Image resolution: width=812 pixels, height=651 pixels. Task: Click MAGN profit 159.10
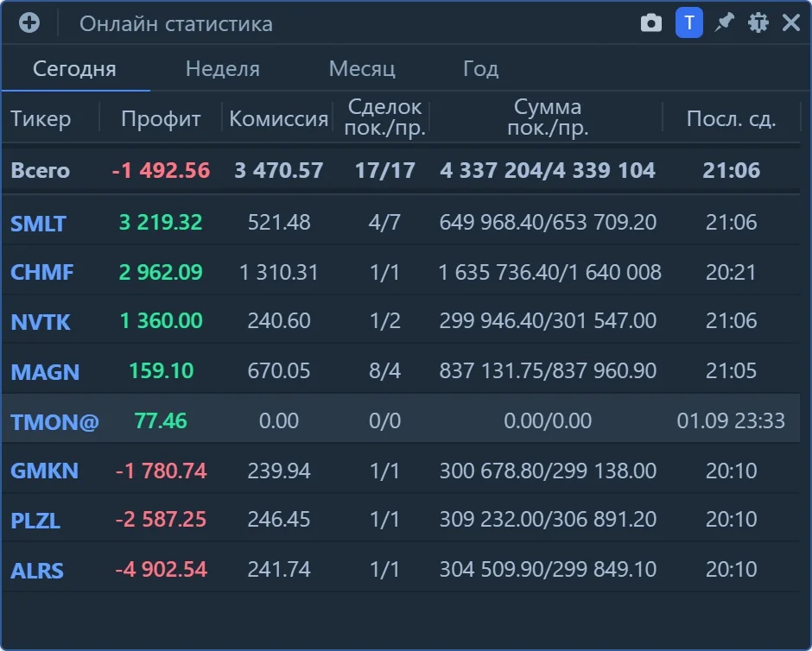(x=161, y=370)
